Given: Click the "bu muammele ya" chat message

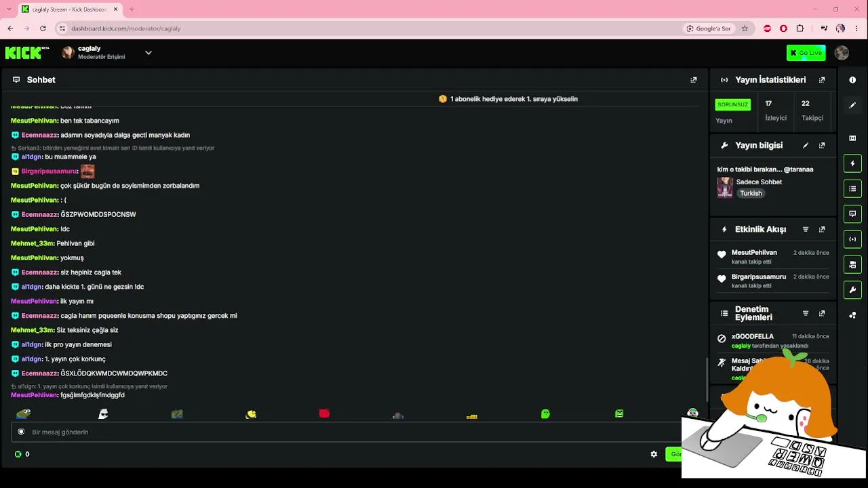Looking at the screenshot, I should tap(71, 157).
